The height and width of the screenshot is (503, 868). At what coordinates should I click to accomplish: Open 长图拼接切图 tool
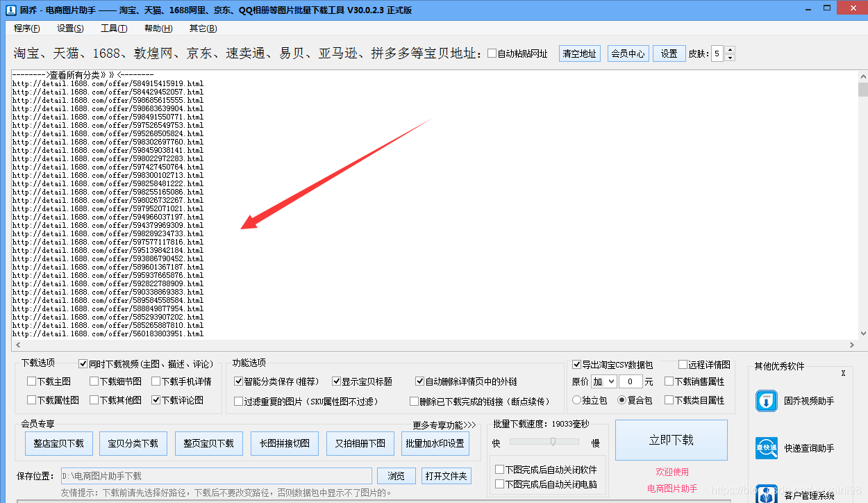pos(285,443)
